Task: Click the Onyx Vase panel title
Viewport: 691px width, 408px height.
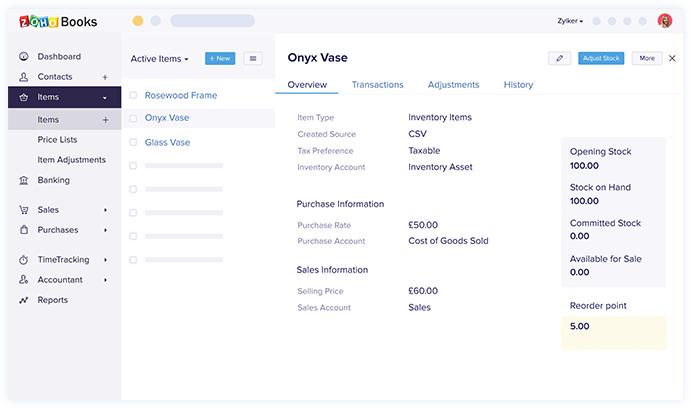Action: (317, 58)
